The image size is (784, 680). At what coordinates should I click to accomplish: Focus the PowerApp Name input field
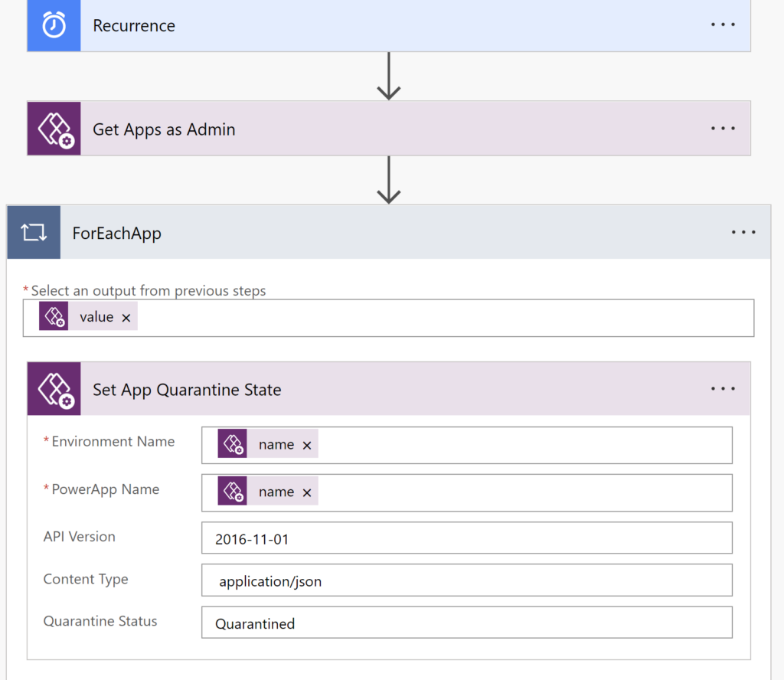pos(467,493)
